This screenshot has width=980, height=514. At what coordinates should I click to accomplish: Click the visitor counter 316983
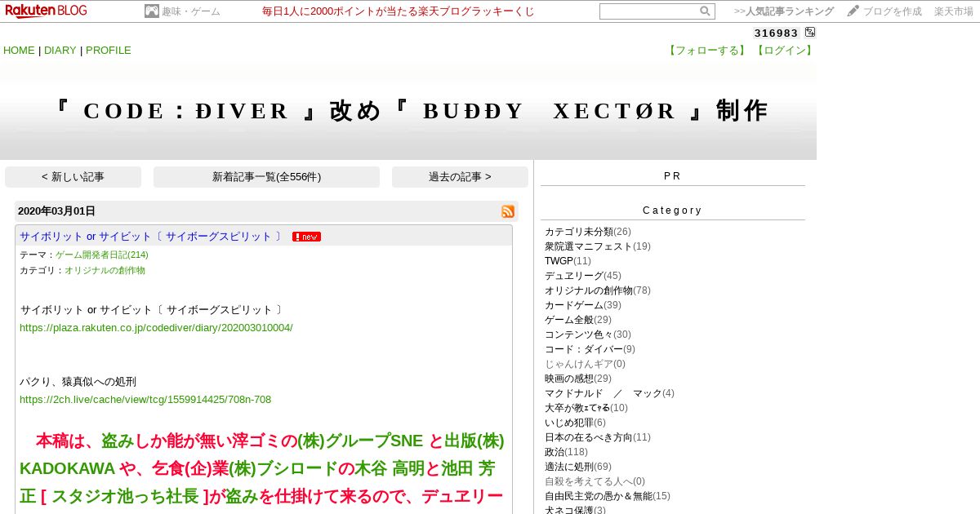point(777,33)
